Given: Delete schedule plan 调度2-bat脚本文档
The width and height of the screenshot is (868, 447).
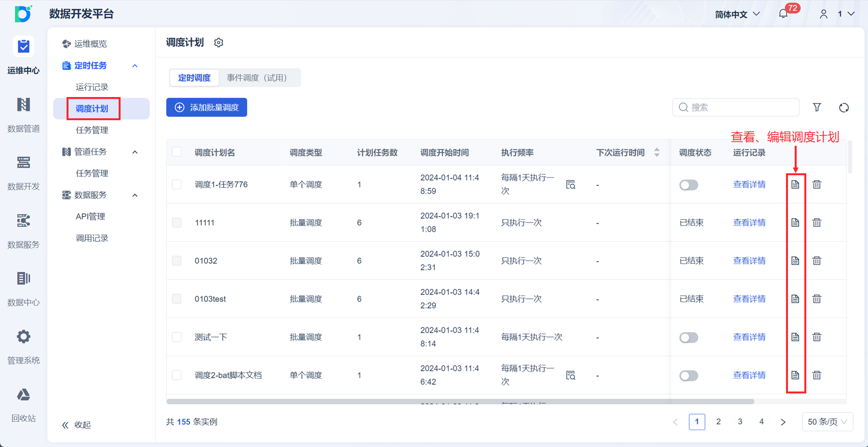Looking at the screenshot, I should pyautogui.click(x=817, y=375).
